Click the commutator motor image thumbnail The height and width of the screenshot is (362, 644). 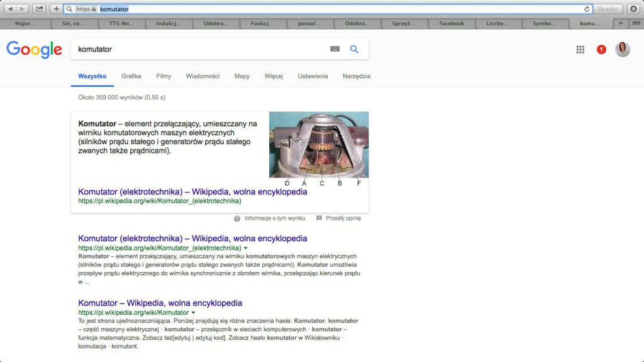pyautogui.click(x=319, y=145)
